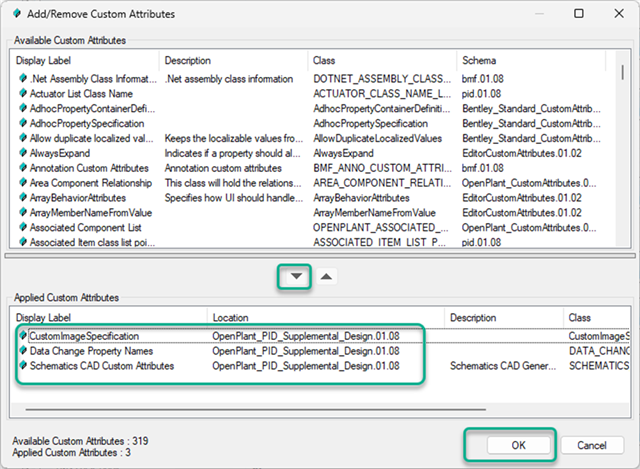Click icon beside Schematics CAD Custom Attributes

(x=23, y=366)
